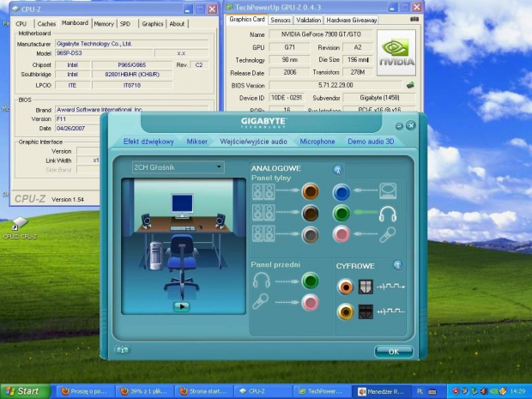Click the pink rear panel microphone jack
Viewport: 532px width, 399px height.
coord(341,234)
